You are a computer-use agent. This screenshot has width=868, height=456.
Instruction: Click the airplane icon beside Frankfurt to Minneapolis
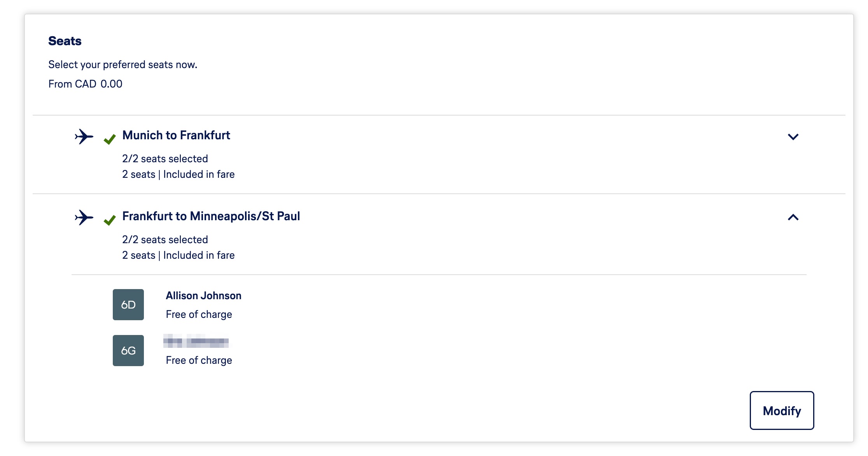tap(84, 217)
